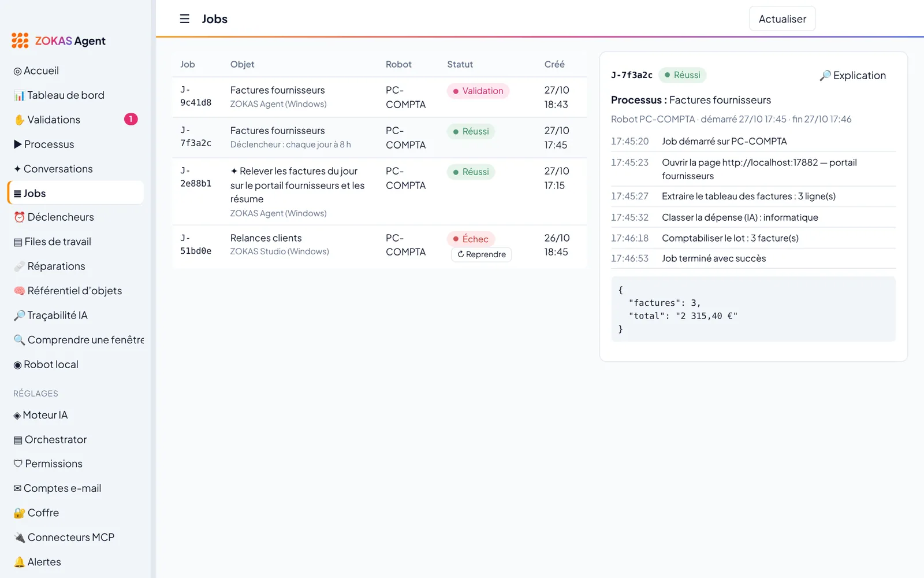The image size is (924, 578).
Task: Click the Explication button in job details
Action: coord(852,75)
